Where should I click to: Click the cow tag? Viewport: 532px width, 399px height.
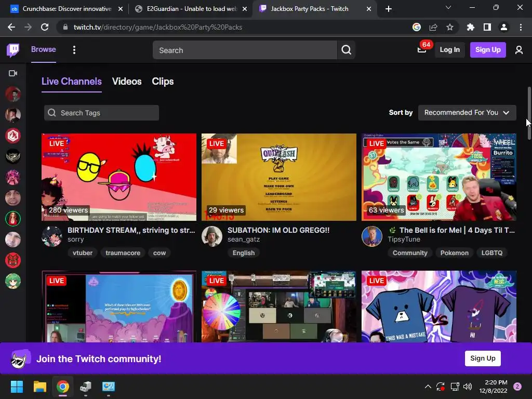point(159,253)
